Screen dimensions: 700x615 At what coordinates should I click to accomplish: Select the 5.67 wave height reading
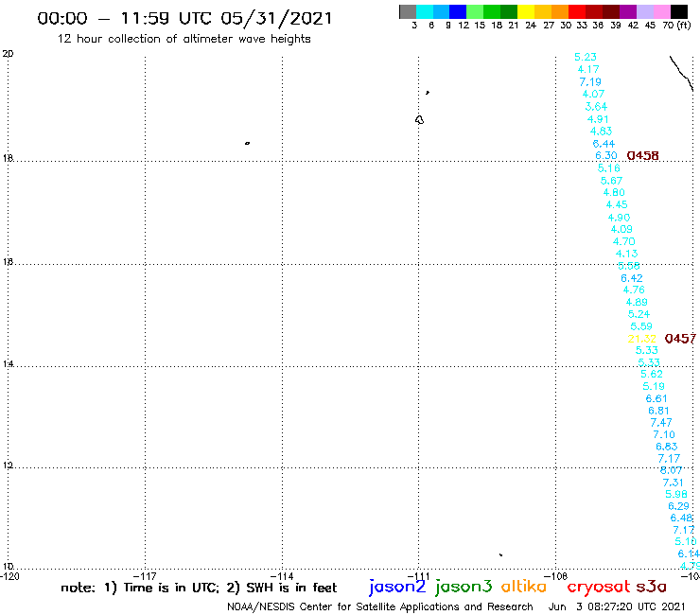pyautogui.click(x=611, y=181)
